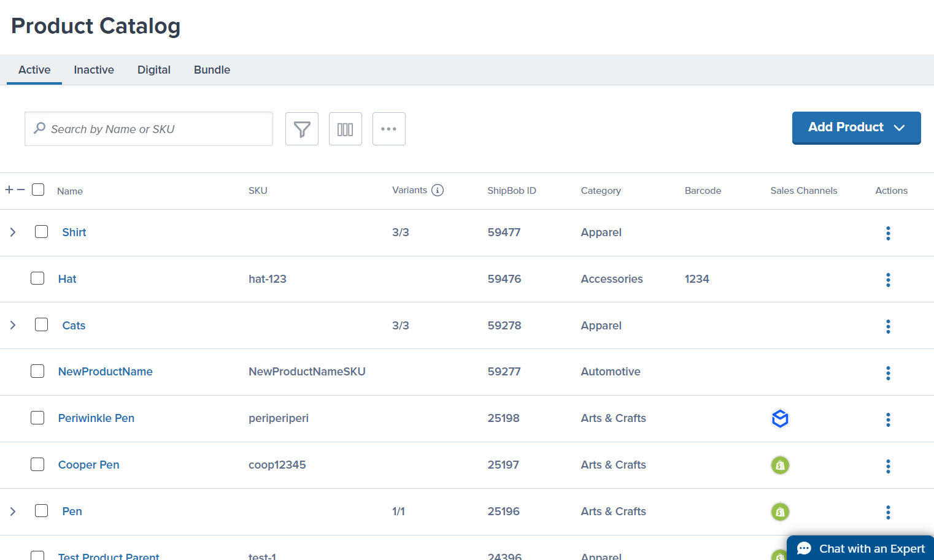
Task: Start a chat with an expert
Action: click(860, 548)
